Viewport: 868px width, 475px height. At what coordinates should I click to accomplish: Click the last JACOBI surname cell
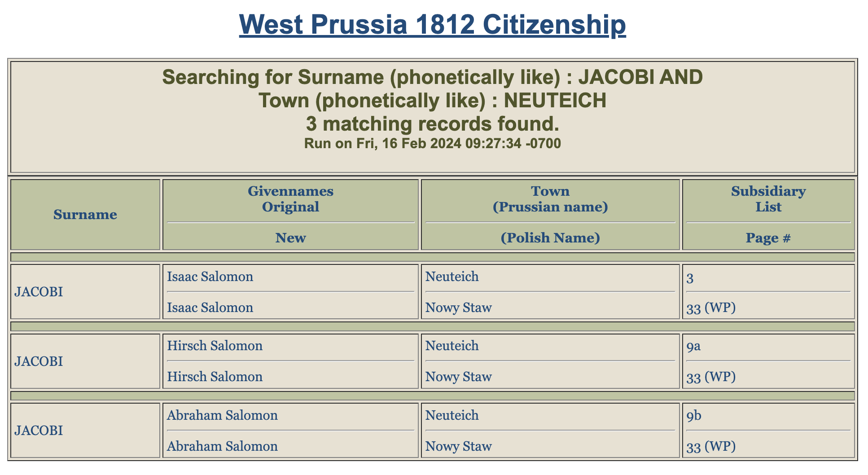[x=85, y=431]
